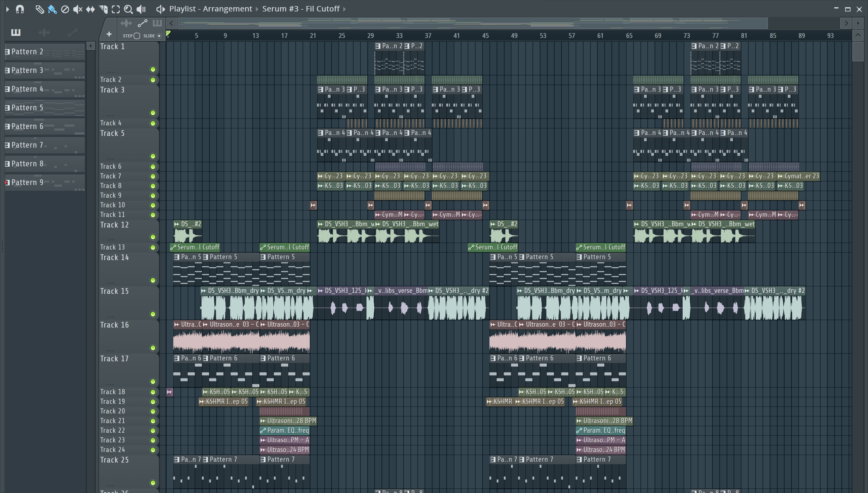Mute Track 7 with green light
This screenshot has height=493, width=868.
(x=153, y=176)
